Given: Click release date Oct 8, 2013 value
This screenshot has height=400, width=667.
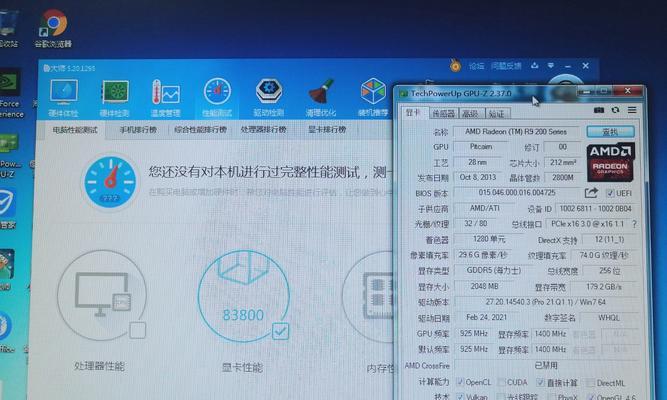Looking at the screenshot, I should pos(478,177).
